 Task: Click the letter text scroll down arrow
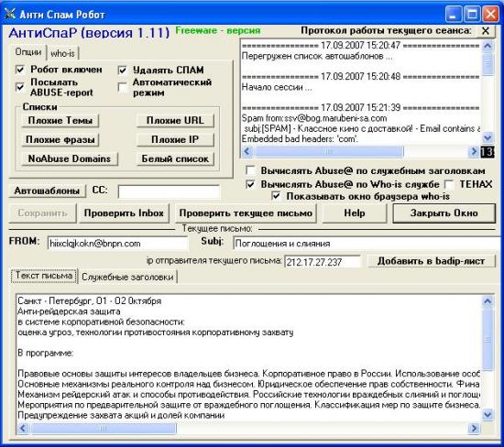pos(488,414)
